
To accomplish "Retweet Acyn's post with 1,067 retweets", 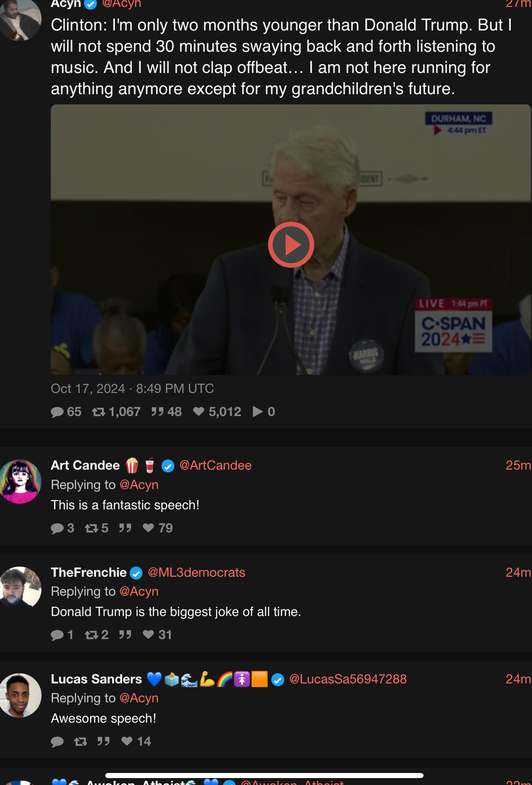I will pyautogui.click(x=116, y=412).
